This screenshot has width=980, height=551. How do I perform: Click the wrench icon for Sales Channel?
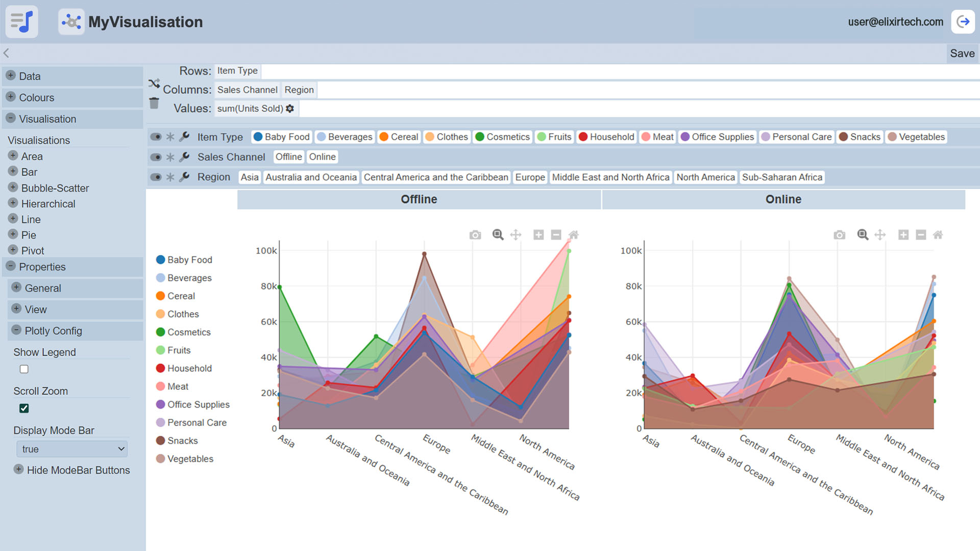184,157
